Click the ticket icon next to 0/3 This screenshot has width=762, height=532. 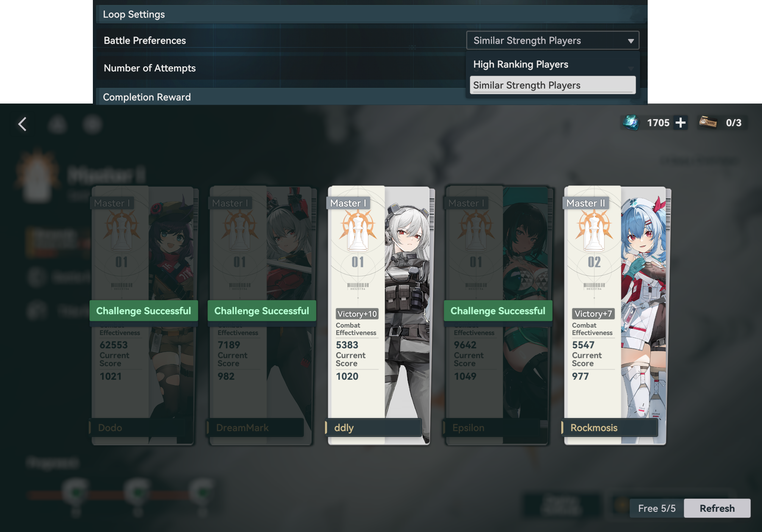(x=708, y=123)
